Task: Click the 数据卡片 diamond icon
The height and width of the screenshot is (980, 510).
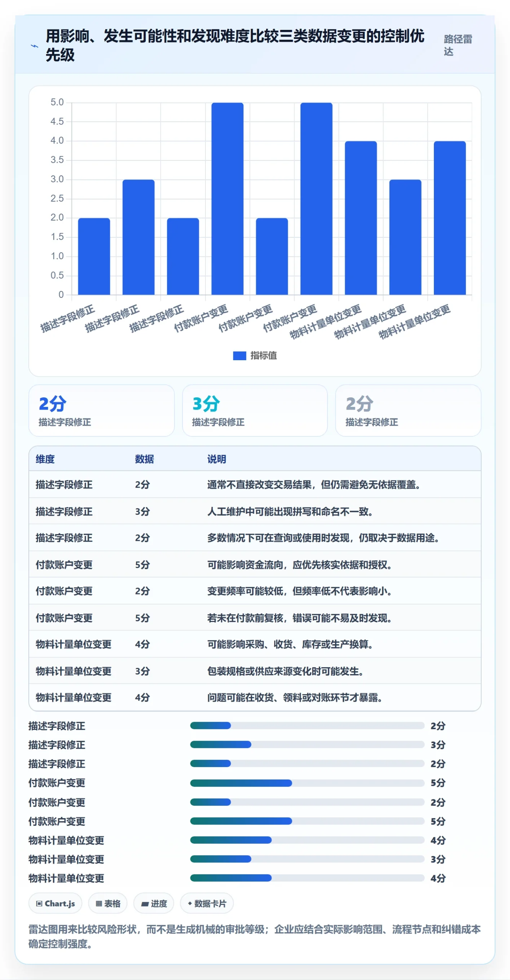Action: click(x=190, y=903)
